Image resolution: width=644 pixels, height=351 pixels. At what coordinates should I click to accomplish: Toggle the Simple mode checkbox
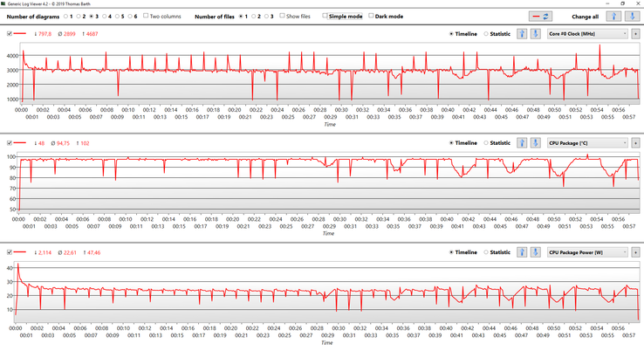(x=325, y=16)
